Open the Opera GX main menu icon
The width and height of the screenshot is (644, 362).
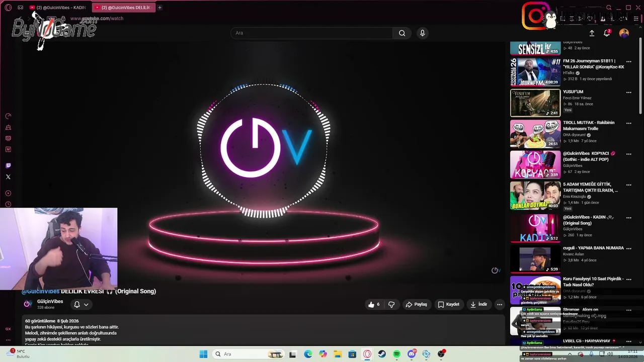8,8
